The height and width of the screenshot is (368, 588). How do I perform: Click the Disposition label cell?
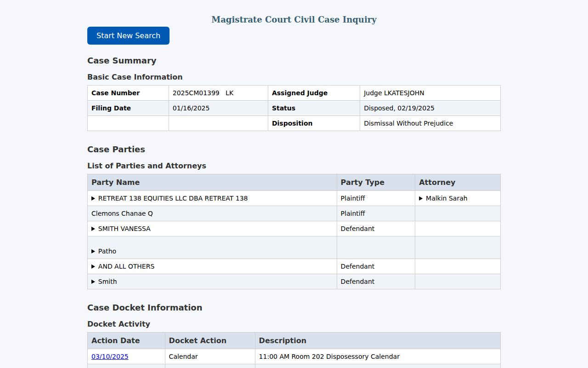(314, 123)
